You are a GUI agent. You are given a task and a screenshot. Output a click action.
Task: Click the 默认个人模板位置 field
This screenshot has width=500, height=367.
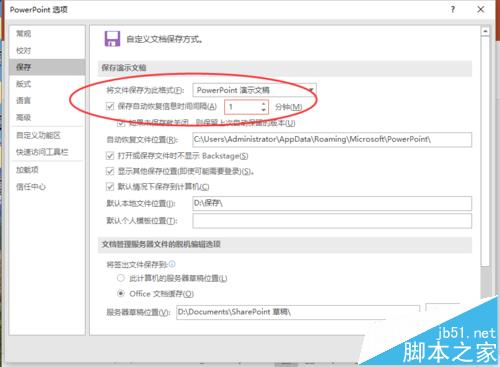pos(332,221)
